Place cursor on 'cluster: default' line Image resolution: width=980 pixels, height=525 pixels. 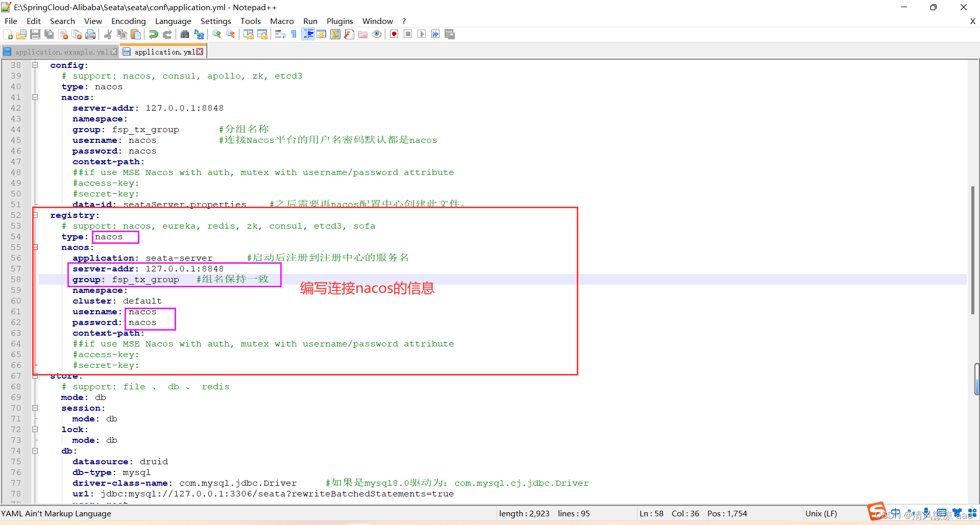[117, 301]
